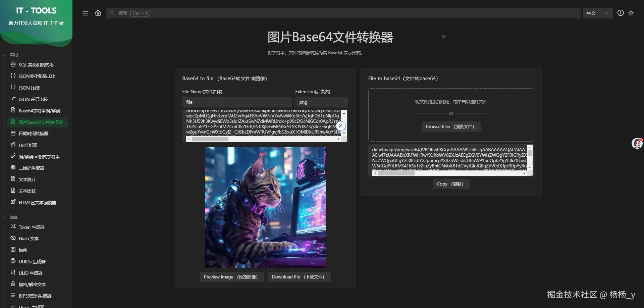Viewport: 644px width, 308px height.
Task: Open JSON美化和格式化 tool
Action: [38, 76]
